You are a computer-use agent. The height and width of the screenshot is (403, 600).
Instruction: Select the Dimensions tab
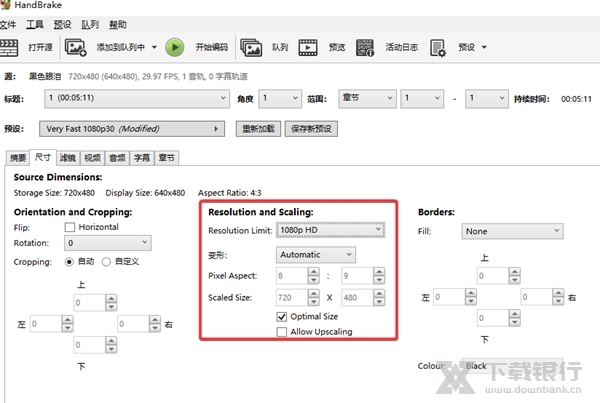(x=43, y=157)
